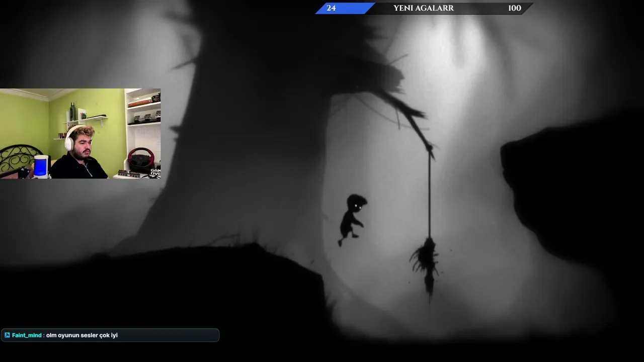Open the Faint_mind username in chat
644x362 pixels.
27,335
